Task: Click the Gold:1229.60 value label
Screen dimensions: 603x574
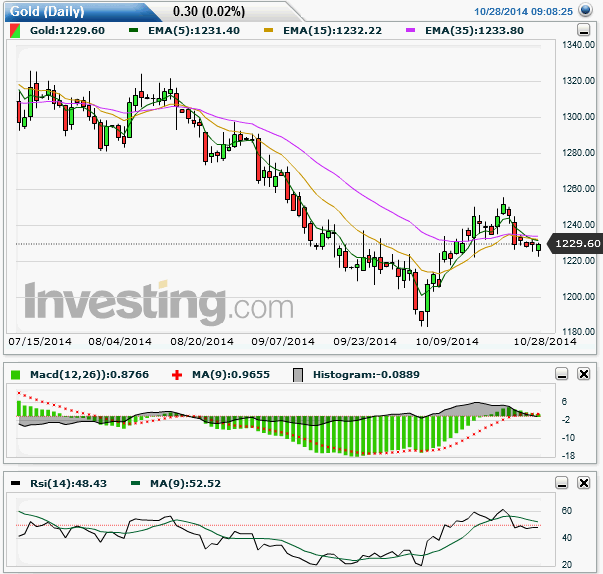Action: click(x=67, y=31)
